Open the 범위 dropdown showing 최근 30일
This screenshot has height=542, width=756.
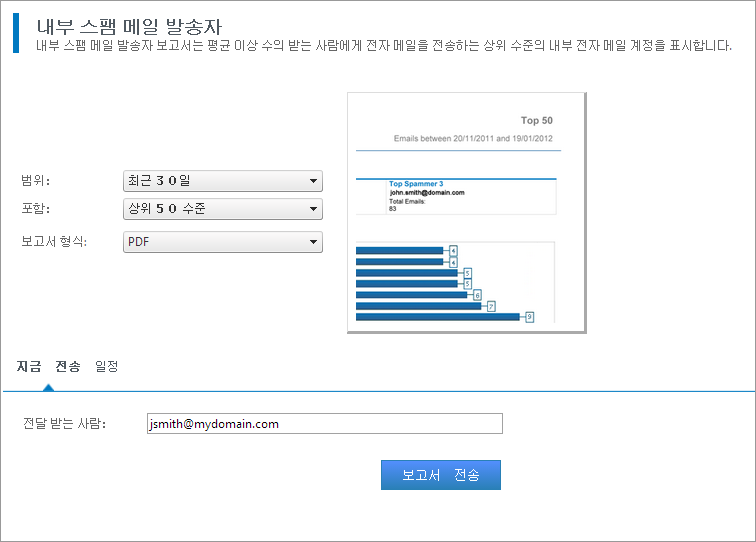222,181
